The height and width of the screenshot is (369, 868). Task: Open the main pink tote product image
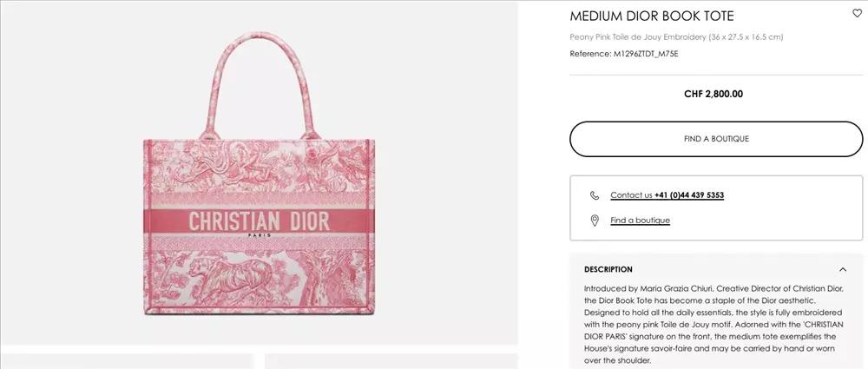[259, 173]
